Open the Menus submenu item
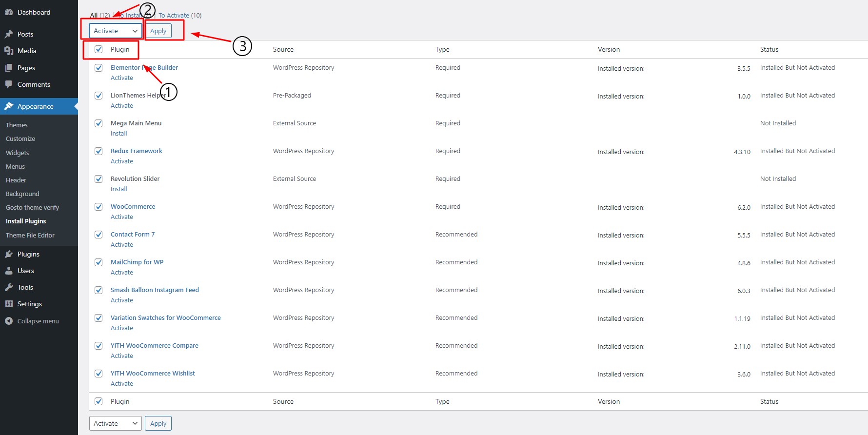Image resolution: width=868 pixels, height=435 pixels. point(15,166)
